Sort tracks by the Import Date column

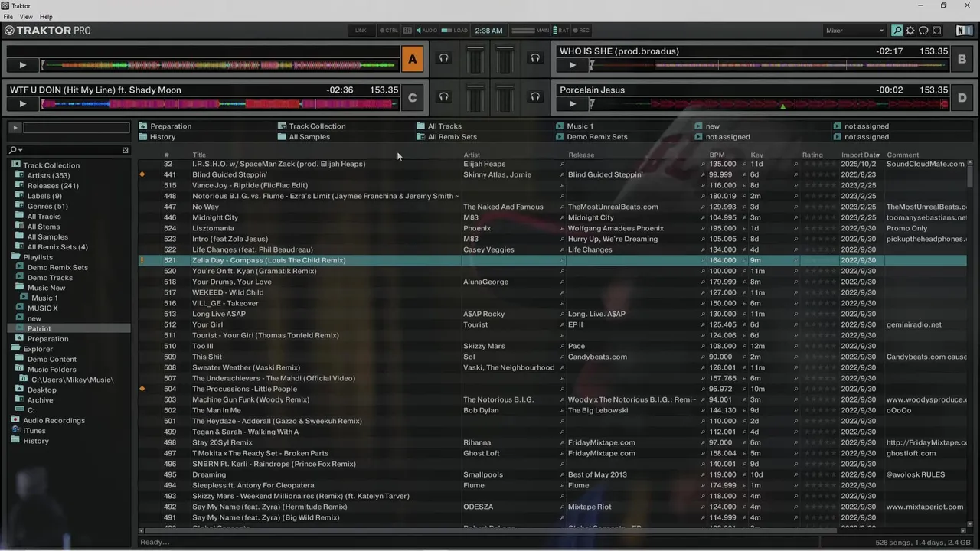tap(861, 155)
